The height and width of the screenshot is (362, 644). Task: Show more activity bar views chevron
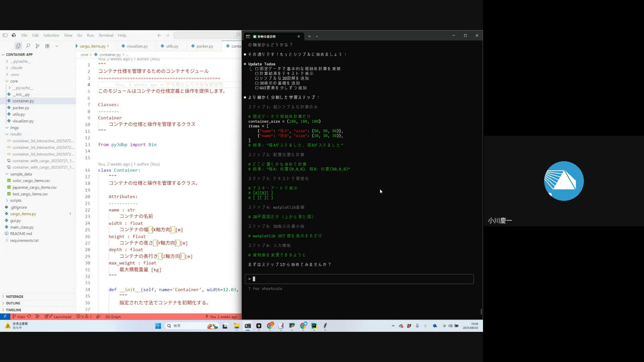(x=57, y=46)
